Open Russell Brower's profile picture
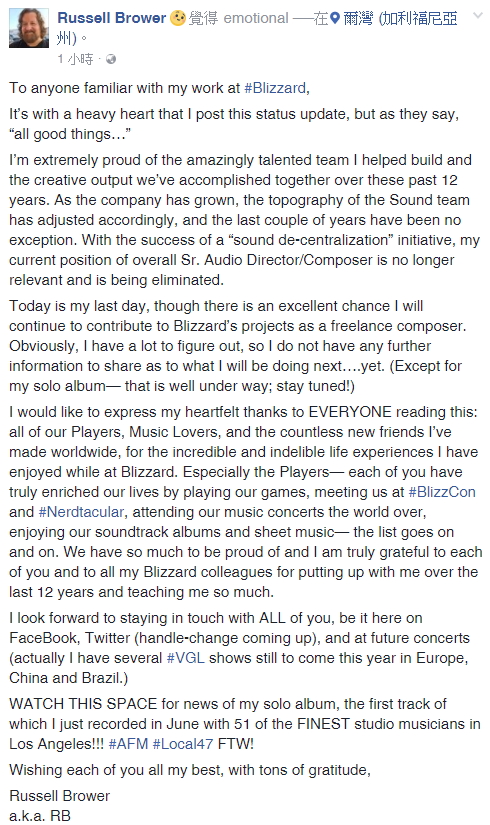Screen dimensions: 490x825 29,28
